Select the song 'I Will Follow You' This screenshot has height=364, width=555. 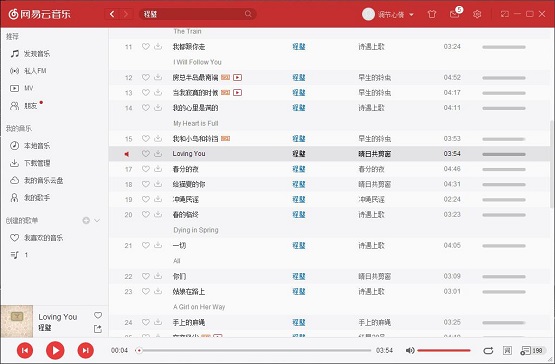pos(198,62)
